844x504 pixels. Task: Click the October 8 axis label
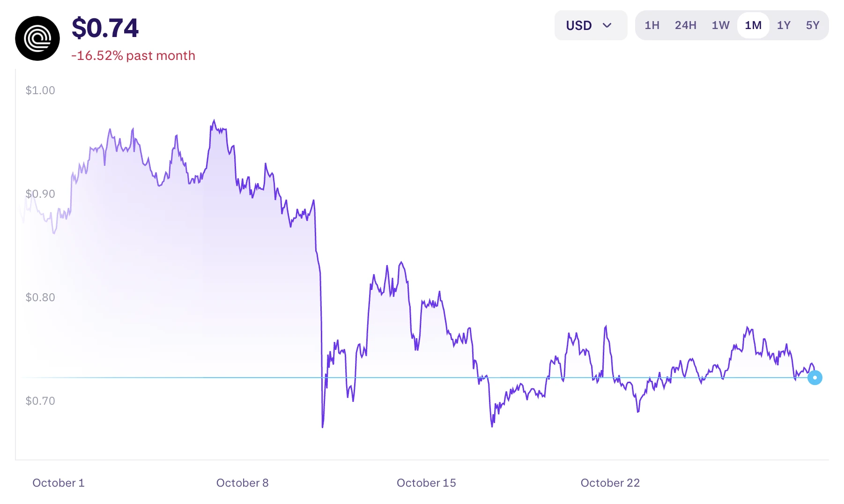coord(242,483)
